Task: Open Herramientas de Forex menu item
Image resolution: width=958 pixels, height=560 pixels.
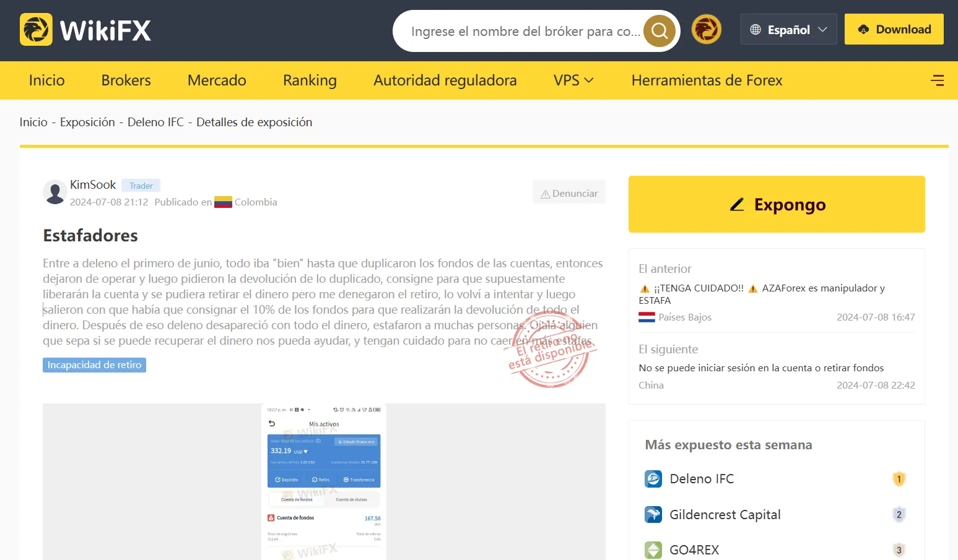Action: pos(707,80)
